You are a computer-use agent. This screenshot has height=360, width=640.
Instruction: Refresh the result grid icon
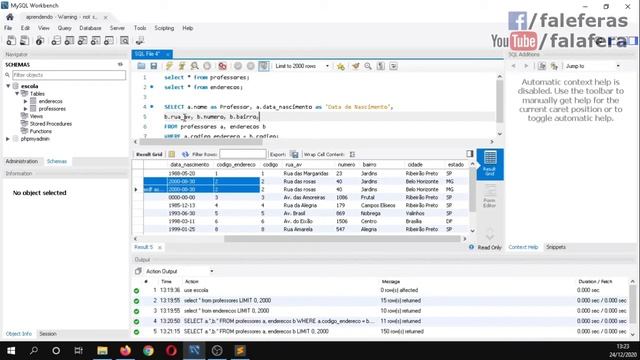[185, 154]
